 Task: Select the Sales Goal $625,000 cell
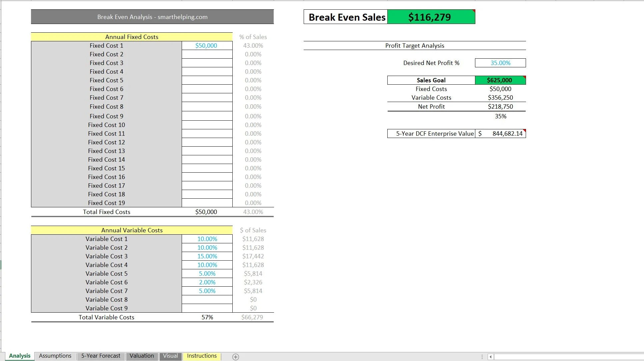(500, 80)
